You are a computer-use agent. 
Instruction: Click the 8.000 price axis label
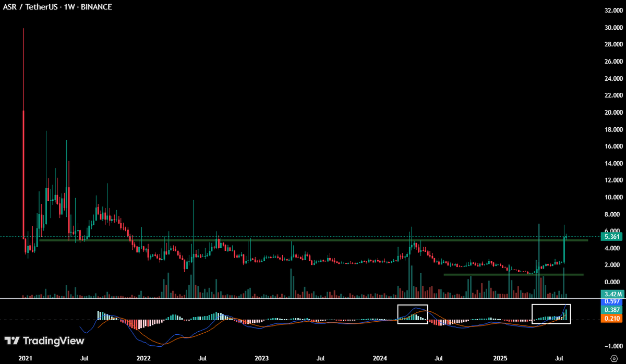pyautogui.click(x=613, y=214)
